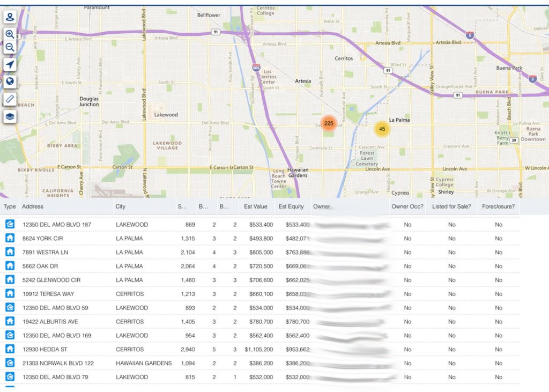Image resolution: width=549 pixels, height=392 pixels.
Task: Click the HAWAIIAN GARDENS city cell
Action: [144, 363]
